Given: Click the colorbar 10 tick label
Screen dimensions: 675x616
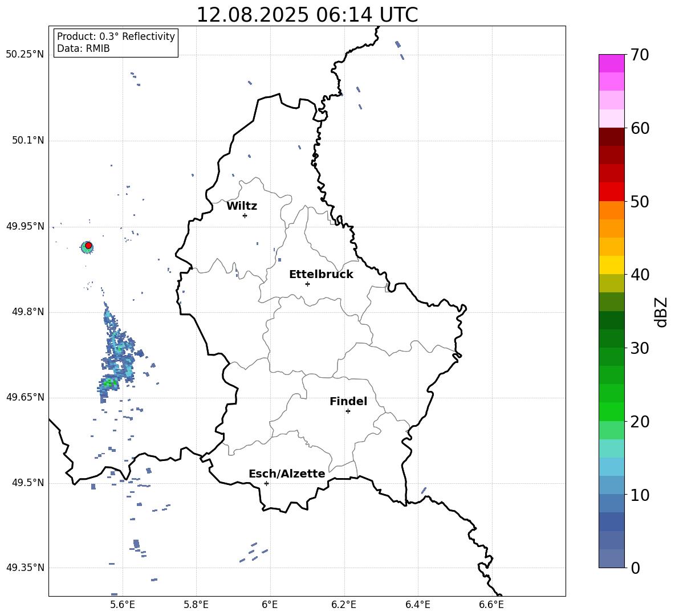Looking at the screenshot, I should tap(640, 495).
